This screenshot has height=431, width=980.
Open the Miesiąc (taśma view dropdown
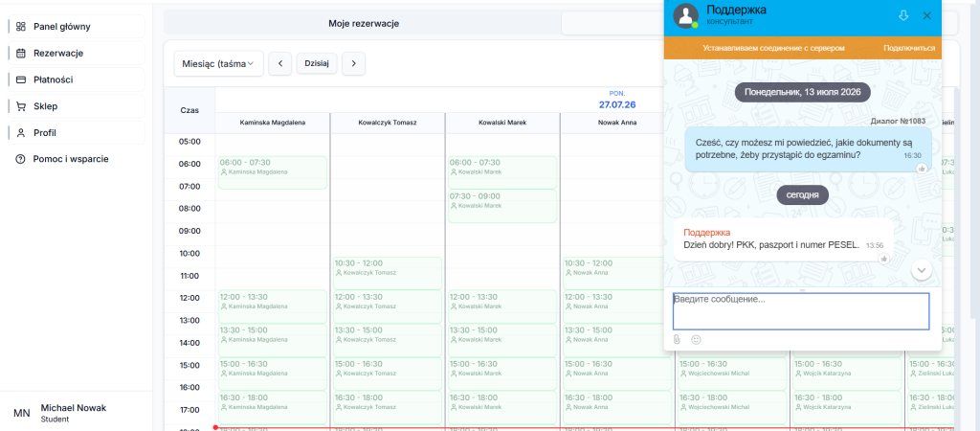[x=219, y=63]
